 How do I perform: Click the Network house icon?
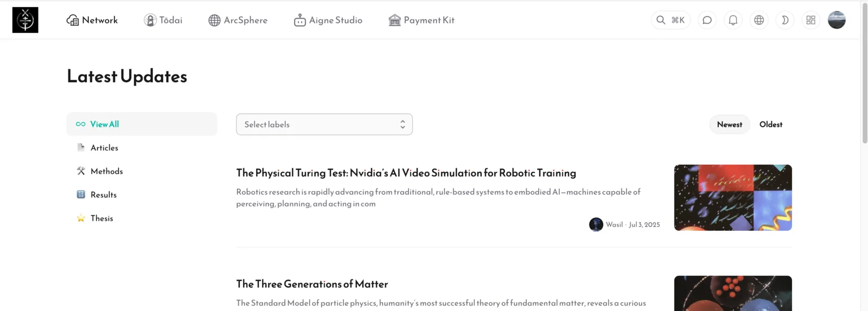[x=73, y=20]
